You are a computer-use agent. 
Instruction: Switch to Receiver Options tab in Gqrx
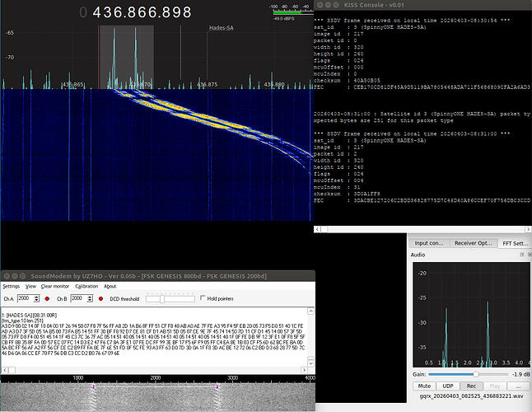point(473,243)
